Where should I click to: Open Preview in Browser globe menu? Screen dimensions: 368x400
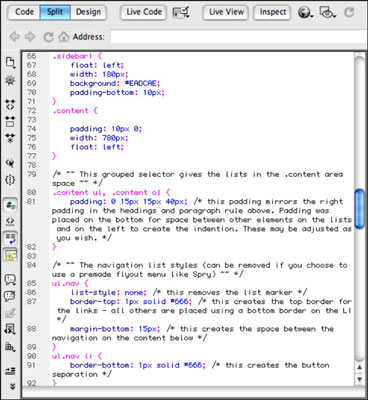click(x=305, y=12)
